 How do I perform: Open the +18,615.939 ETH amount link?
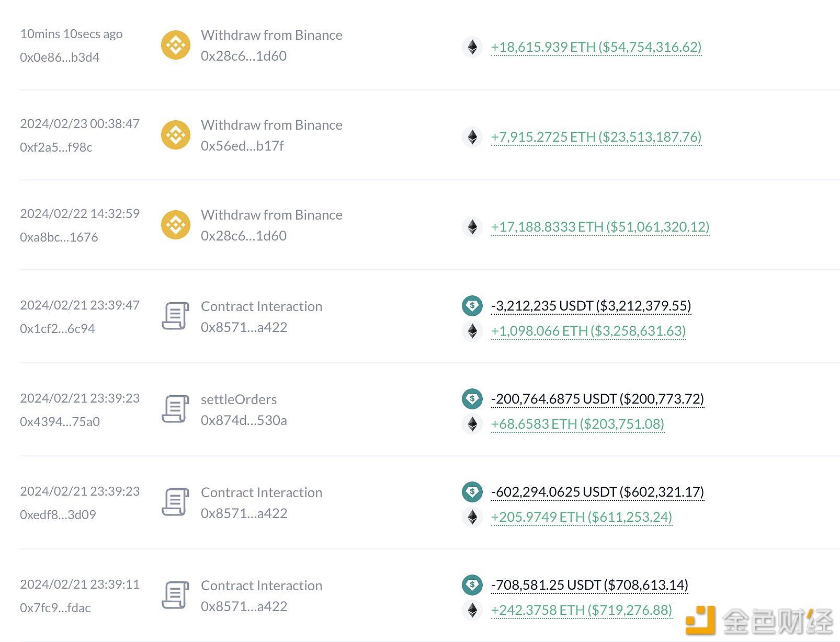point(596,47)
